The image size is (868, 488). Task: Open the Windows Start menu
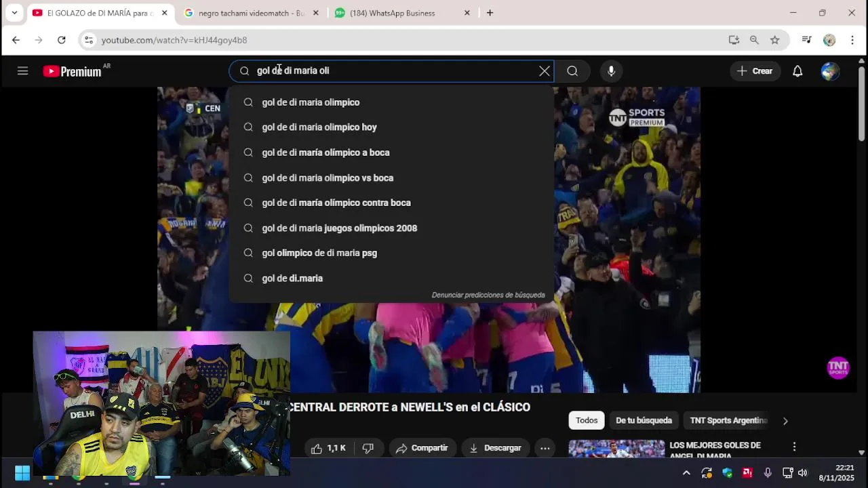[x=22, y=473]
